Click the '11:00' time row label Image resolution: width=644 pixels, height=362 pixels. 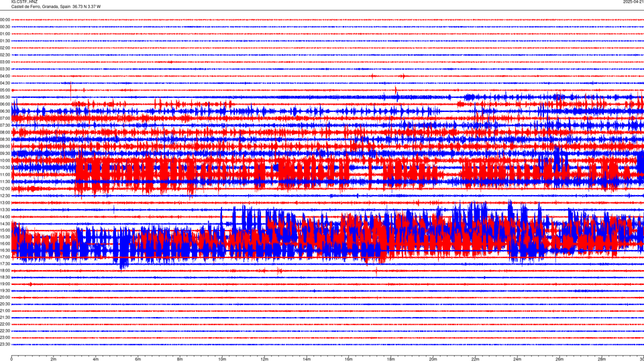(x=5, y=174)
